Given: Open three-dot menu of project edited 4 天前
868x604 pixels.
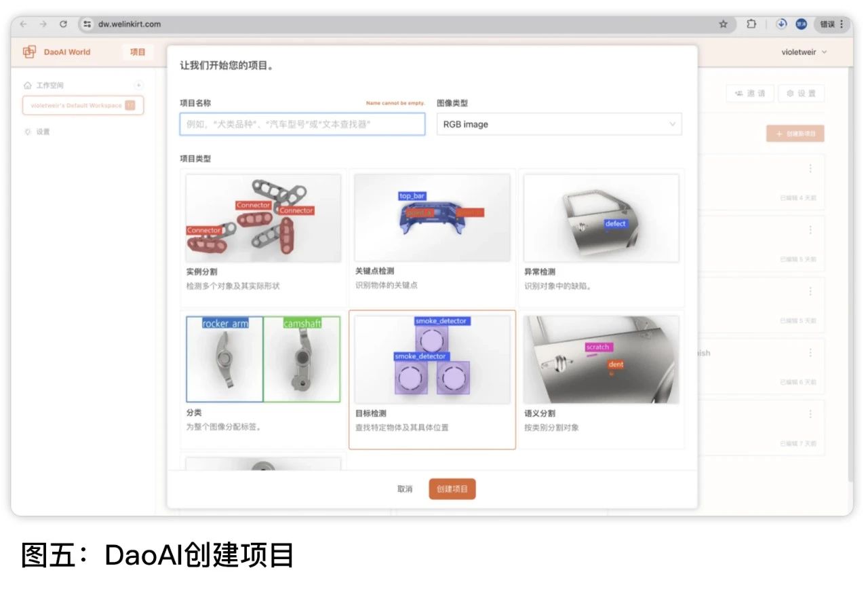Looking at the screenshot, I should [x=810, y=168].
